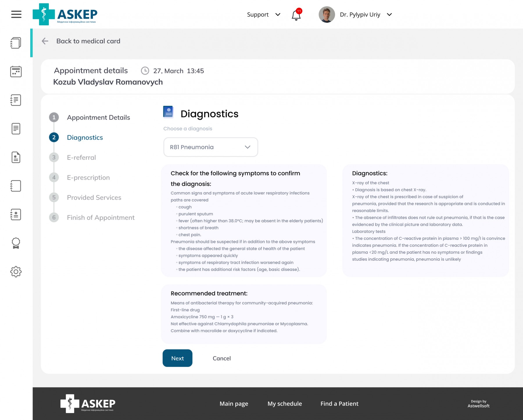
Task: Open the notebook icon in the sidebar
Action: coord(16,186)
